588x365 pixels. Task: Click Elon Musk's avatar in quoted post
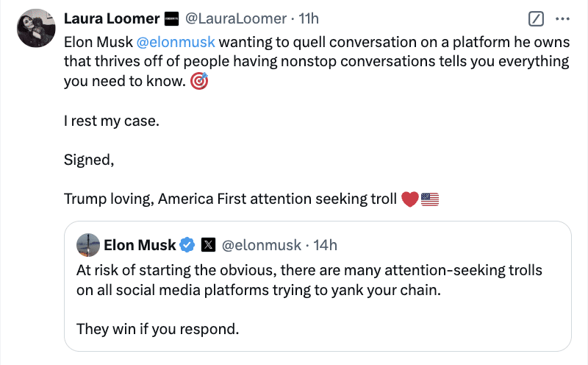point(88,245)
